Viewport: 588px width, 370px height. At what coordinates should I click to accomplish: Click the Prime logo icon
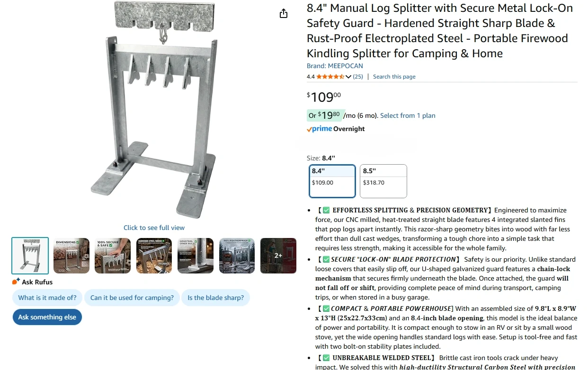point(319,129)
